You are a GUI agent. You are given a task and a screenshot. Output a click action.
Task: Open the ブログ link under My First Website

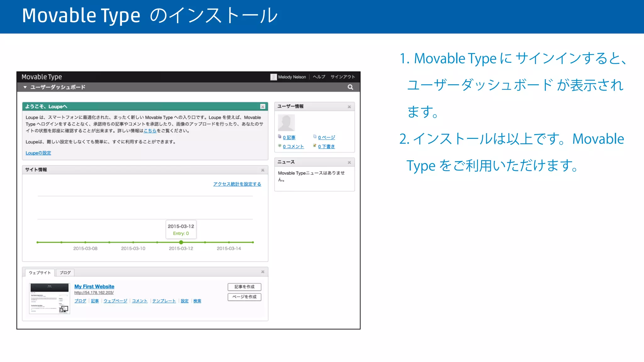[80, 301]
